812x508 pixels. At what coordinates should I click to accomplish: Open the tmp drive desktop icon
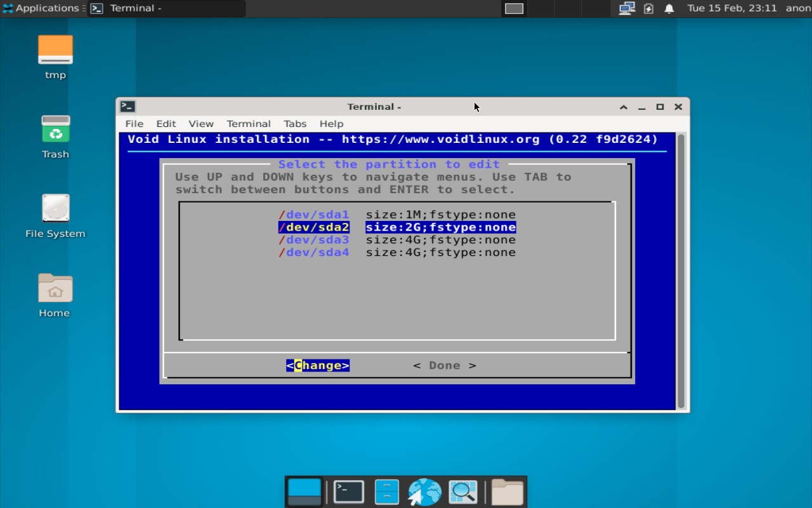pos(55,57)
